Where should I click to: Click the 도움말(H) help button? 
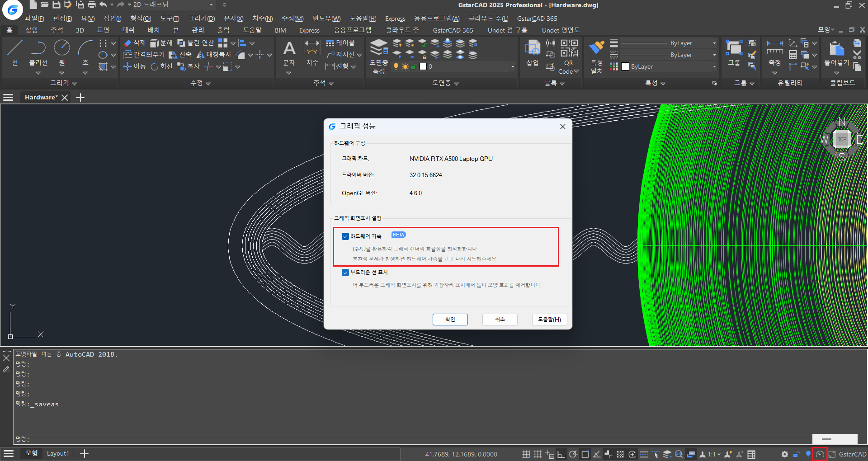(x=549, y=320)
